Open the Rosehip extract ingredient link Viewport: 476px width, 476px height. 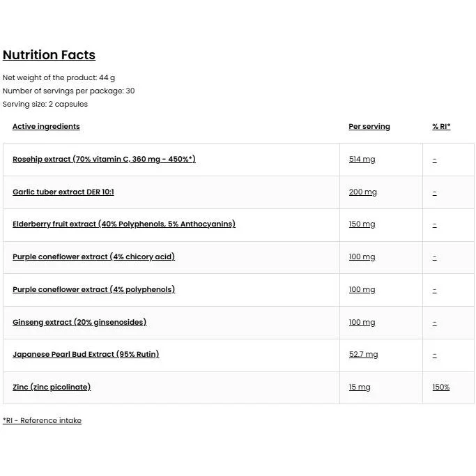tap(104, 159)
